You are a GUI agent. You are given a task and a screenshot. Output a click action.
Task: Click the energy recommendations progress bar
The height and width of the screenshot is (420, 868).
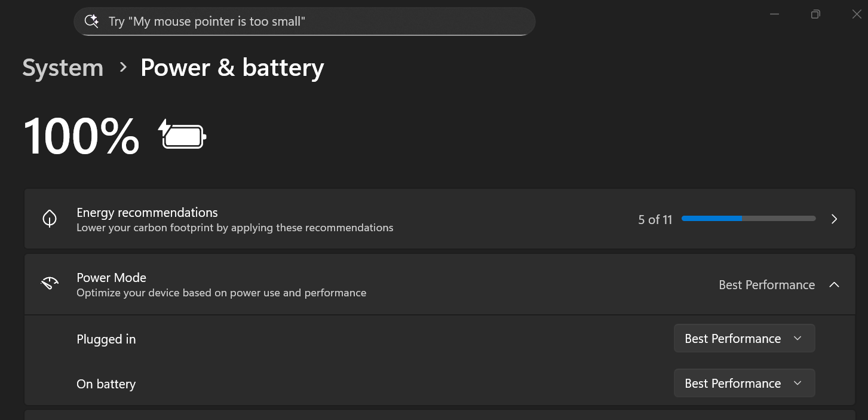pos(748,219)
